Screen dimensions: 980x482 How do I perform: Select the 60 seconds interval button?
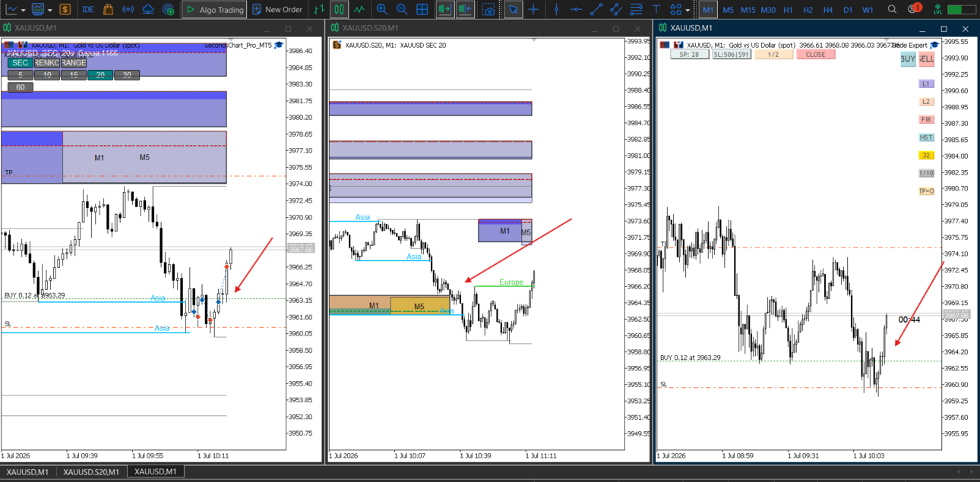pyautogui.click(x=21, y=87)
